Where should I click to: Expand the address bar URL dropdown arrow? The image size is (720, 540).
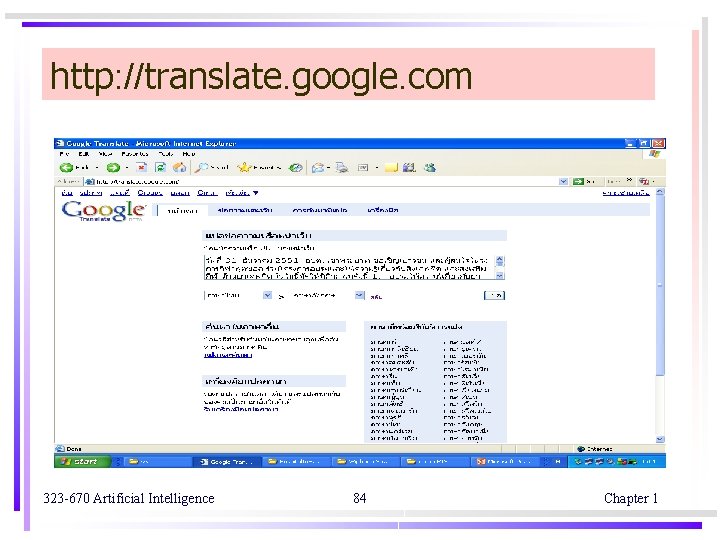[563, 181]
